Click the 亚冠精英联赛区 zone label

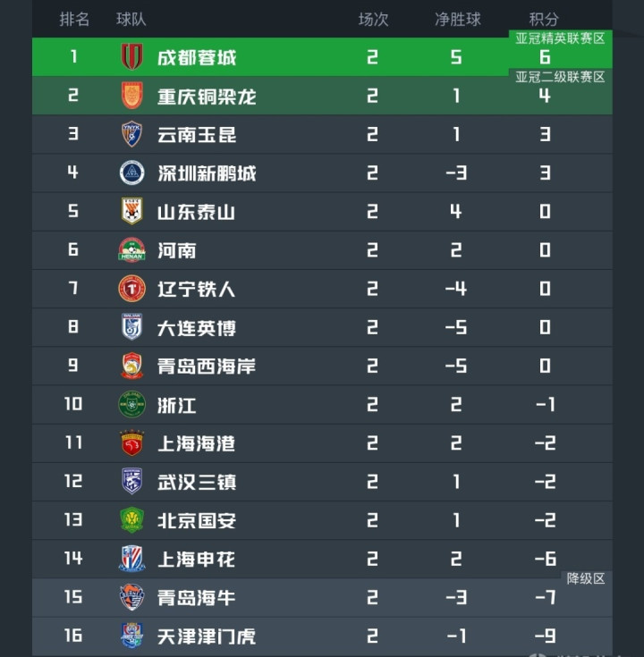[561, 38]
